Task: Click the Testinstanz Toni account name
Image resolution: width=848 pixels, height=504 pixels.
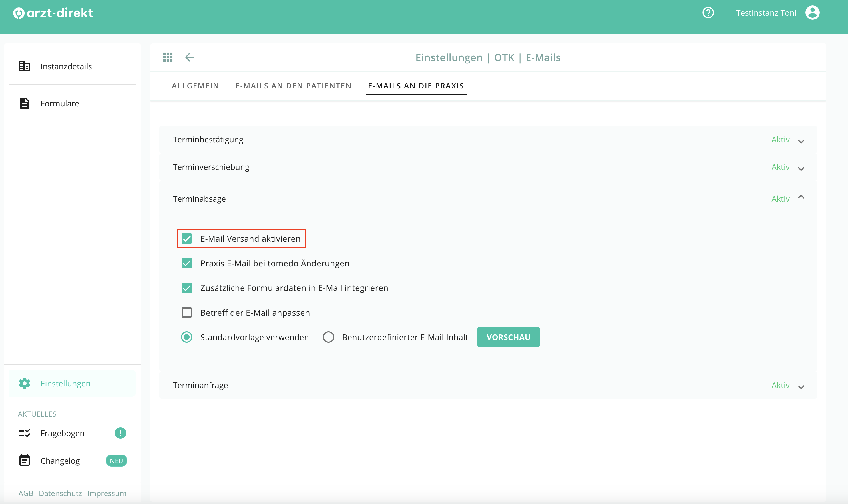Action: coord(766,13)
